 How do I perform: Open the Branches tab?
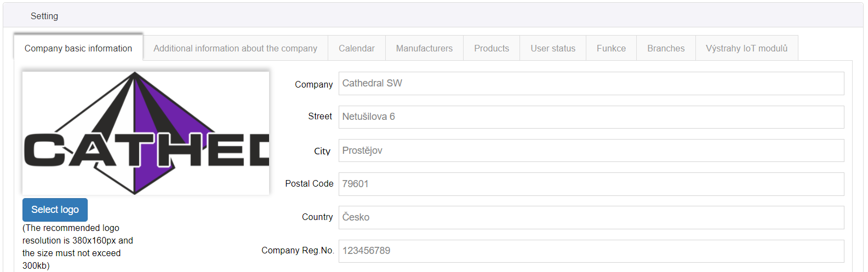666,48
